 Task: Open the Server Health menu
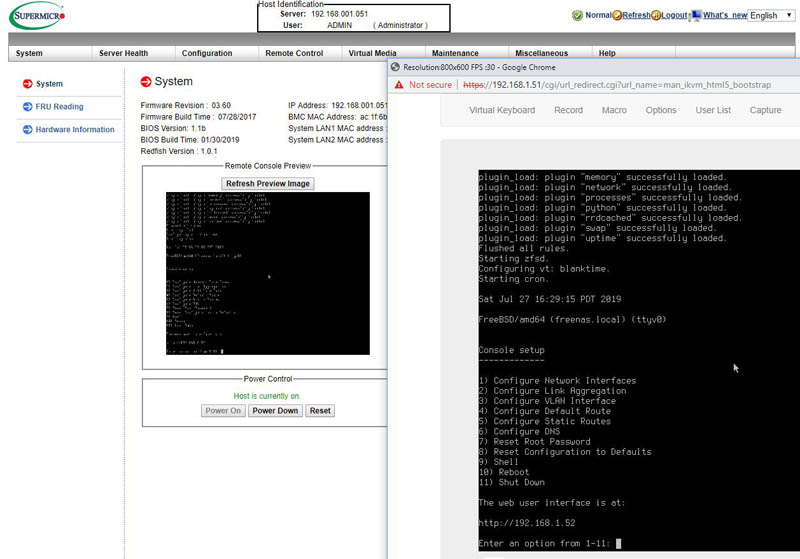(122, 53)
